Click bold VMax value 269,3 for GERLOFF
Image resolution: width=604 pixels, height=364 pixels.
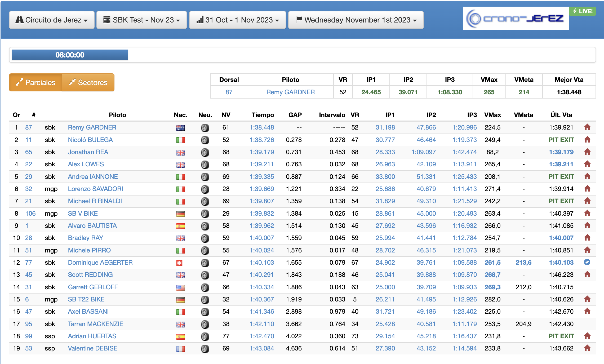coord(492,287)
